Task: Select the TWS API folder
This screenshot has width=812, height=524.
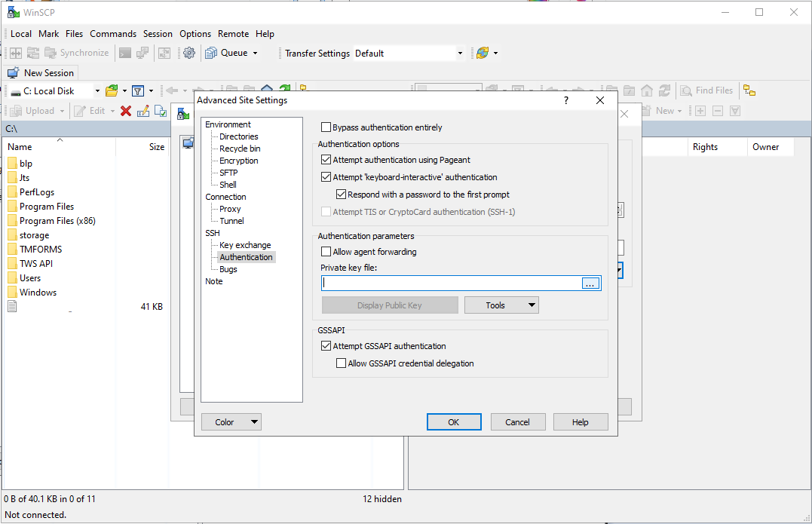Action: pos(31,264)
